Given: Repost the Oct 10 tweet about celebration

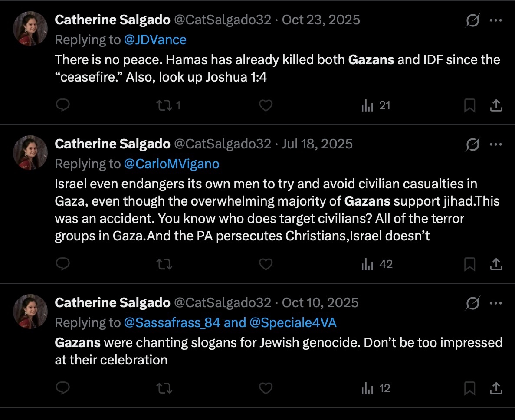Looking at the screenshot, I should [164, 388].
